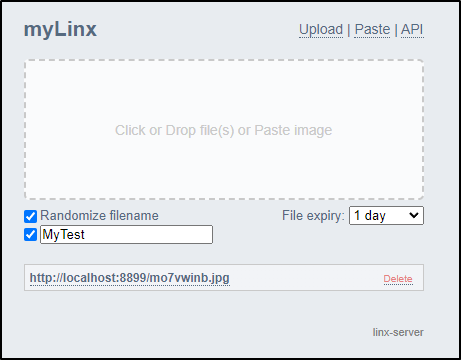This screenshot has width=461, height=360.
Task: Toggle the checkbox beside the MyTest field
Action: tap(30, 234)
